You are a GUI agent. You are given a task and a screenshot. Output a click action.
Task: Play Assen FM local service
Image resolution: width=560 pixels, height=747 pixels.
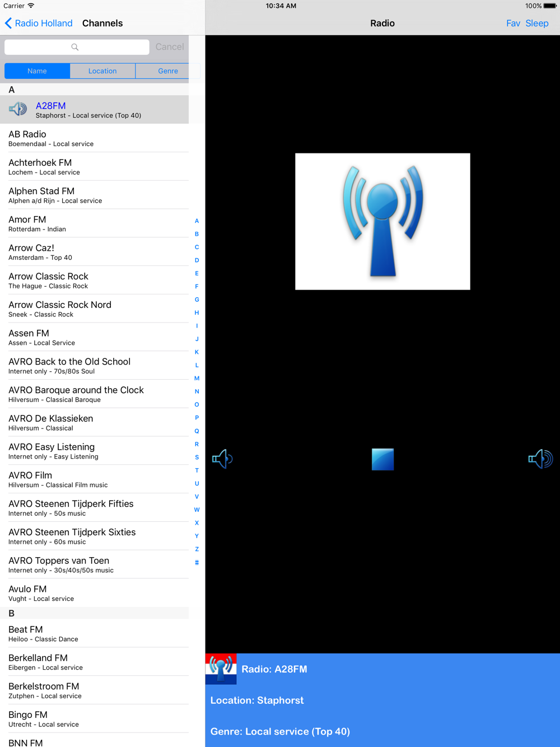click(94, 337)
